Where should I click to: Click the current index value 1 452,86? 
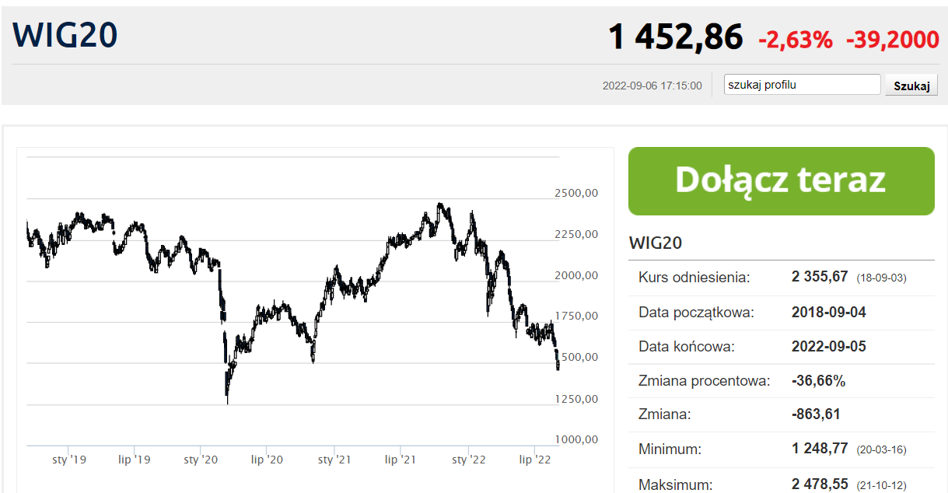tap(675, 37)
